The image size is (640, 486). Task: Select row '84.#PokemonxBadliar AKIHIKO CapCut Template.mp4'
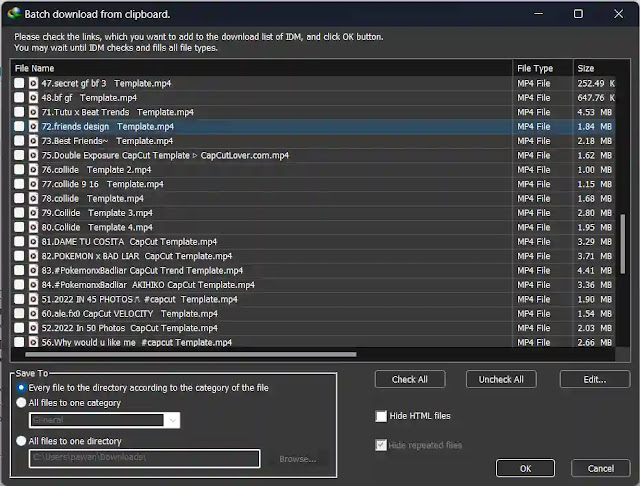pyautogui.click(x=313, y=284)
